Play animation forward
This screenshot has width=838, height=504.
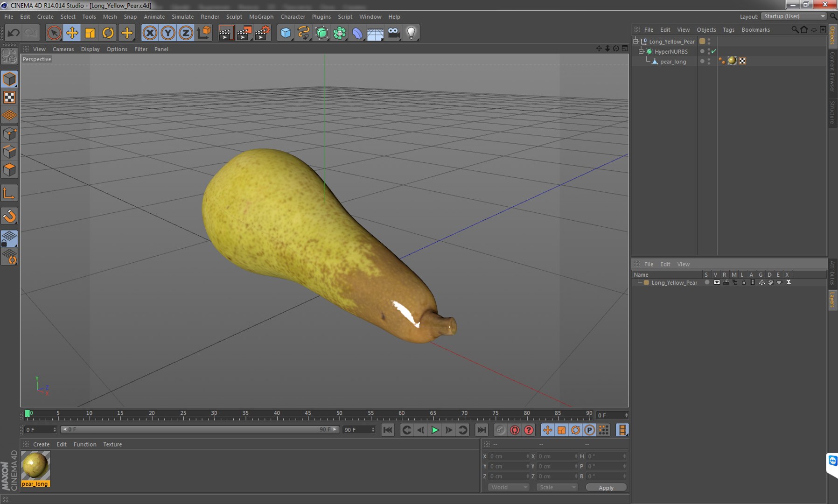435,430
